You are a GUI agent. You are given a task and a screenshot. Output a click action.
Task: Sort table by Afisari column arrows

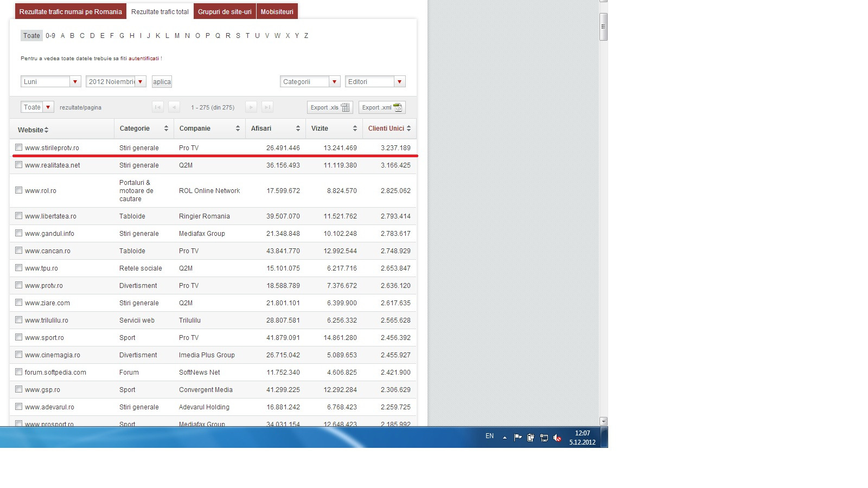click(x=298, y=129)
